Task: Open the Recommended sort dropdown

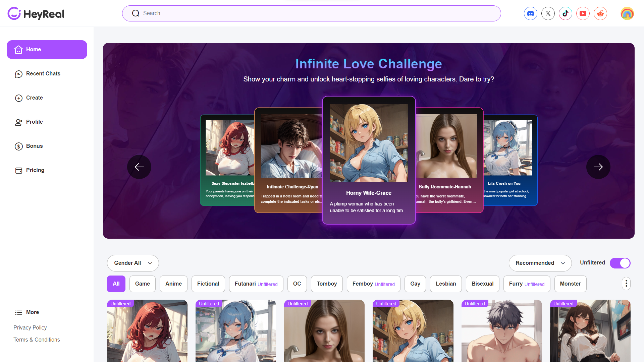Action: point(540,263)
